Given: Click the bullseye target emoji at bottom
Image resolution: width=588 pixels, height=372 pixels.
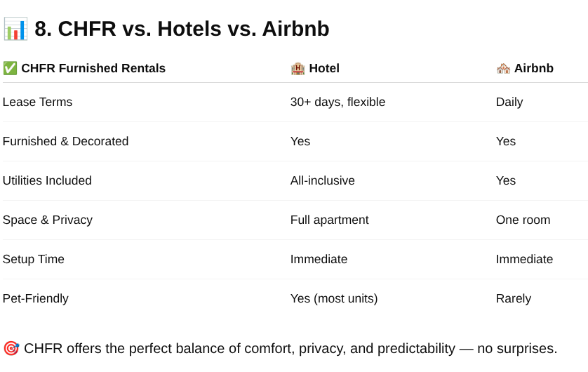Looking at the screenshot, I should 11,348.
